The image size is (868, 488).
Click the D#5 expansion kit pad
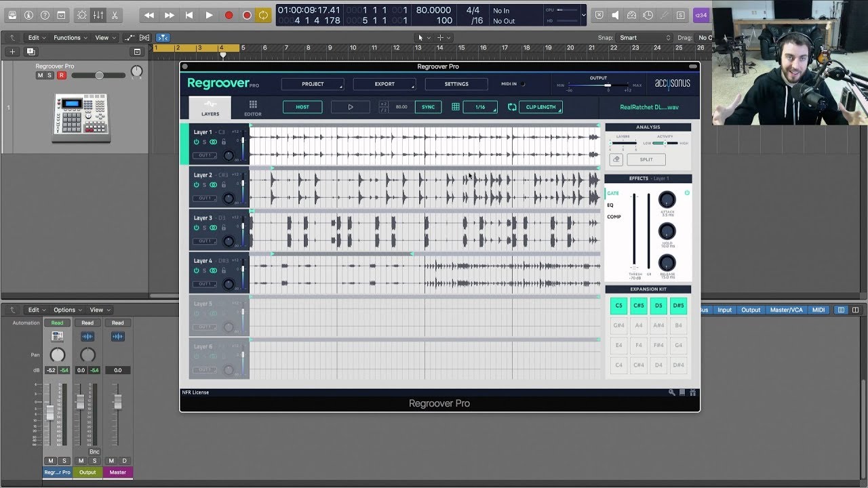click(678, 306)
